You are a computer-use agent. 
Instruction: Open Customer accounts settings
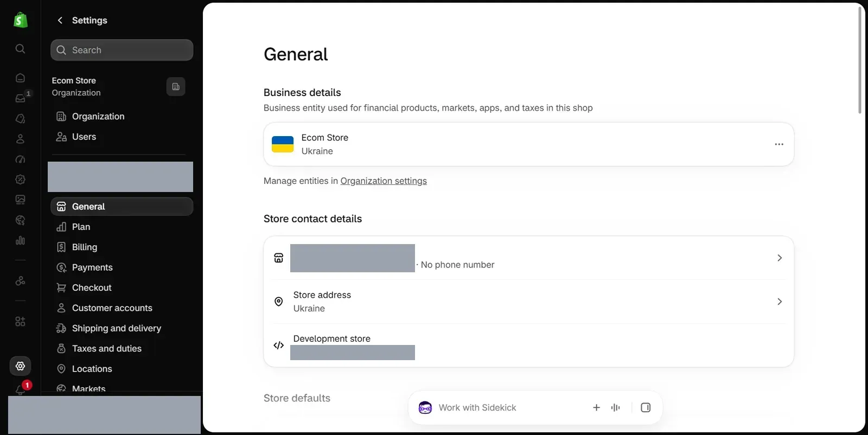coord(122,308)
